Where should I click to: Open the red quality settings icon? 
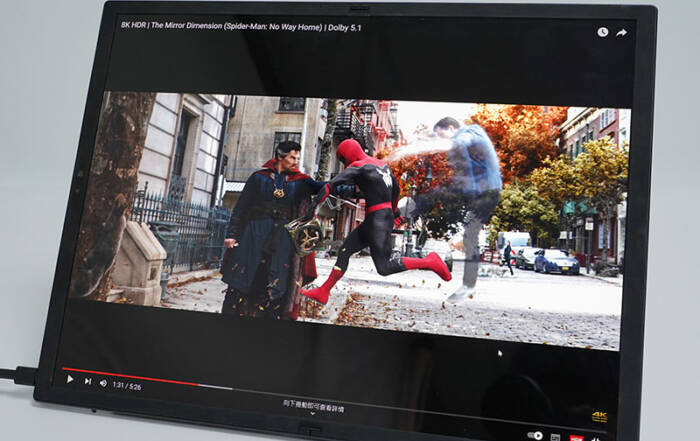(576, 438)
